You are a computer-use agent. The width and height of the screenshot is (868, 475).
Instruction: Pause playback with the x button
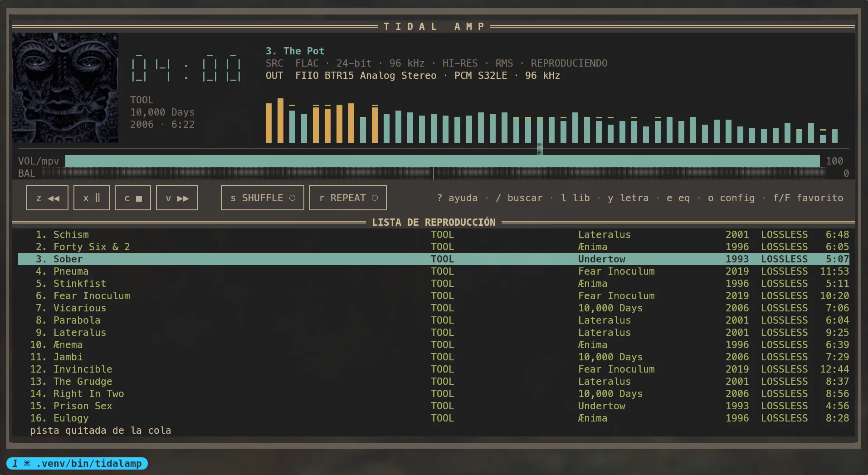[92, 198]
